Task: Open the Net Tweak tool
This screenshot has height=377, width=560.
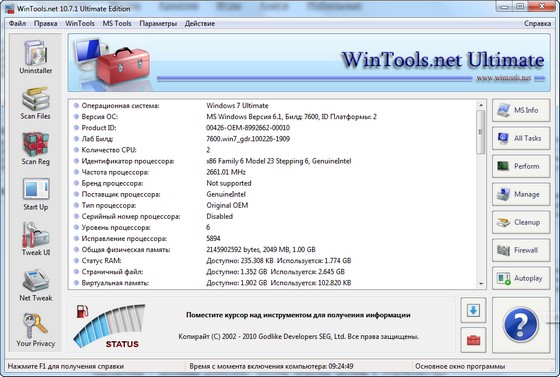Action: [x=36, y=285]
